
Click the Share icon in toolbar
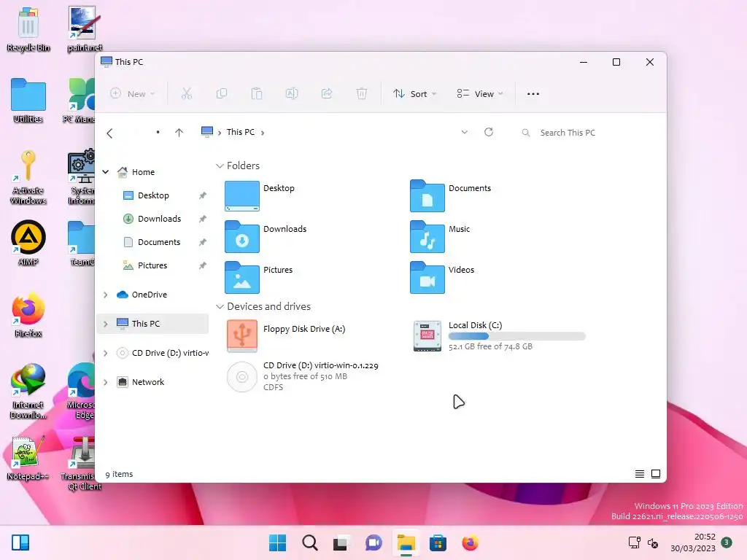327,94
